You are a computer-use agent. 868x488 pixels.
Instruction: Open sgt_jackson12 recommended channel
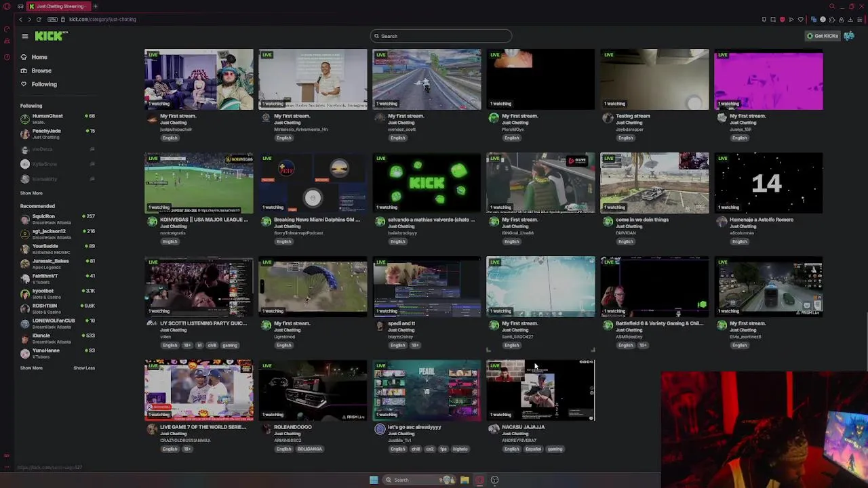point(57,235)
